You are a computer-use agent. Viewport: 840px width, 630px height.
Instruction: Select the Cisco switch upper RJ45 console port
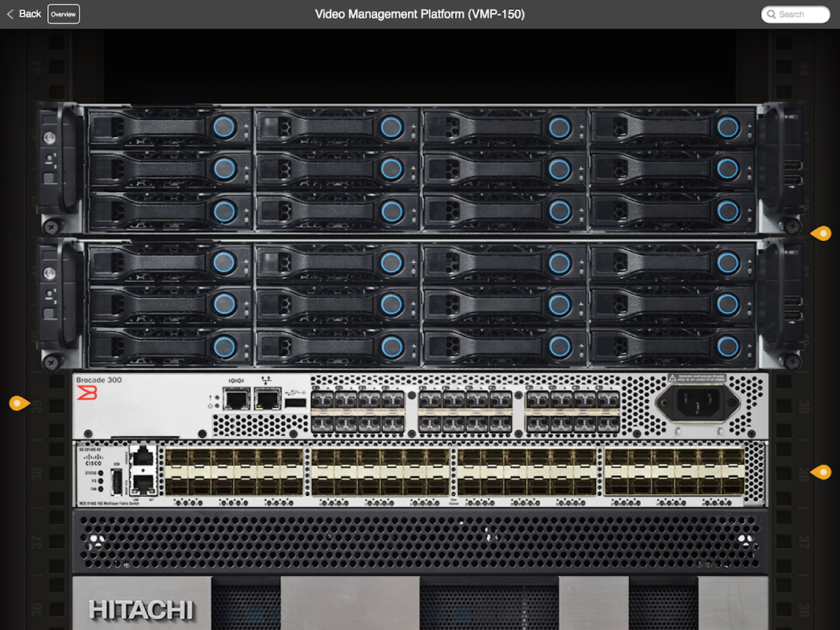coord(143,455)
